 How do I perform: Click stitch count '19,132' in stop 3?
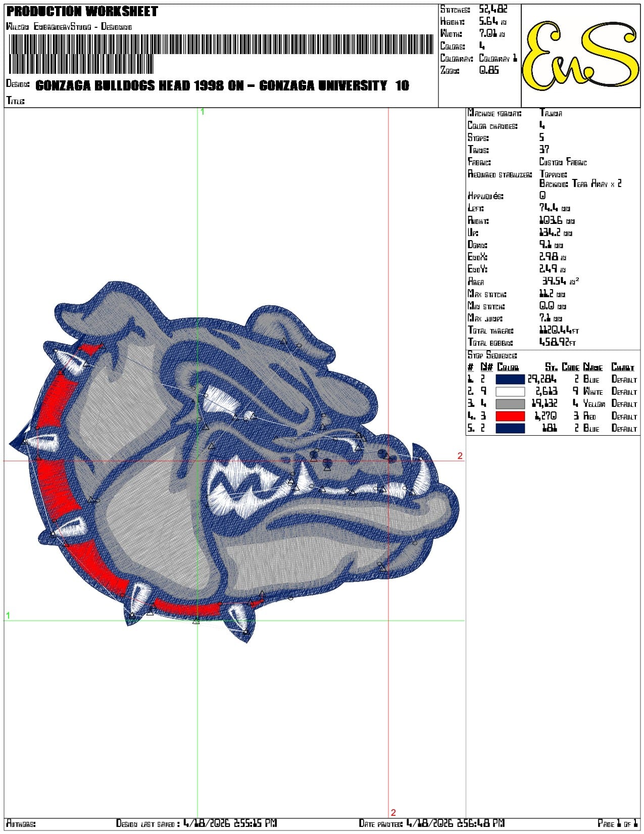[544, 403]
